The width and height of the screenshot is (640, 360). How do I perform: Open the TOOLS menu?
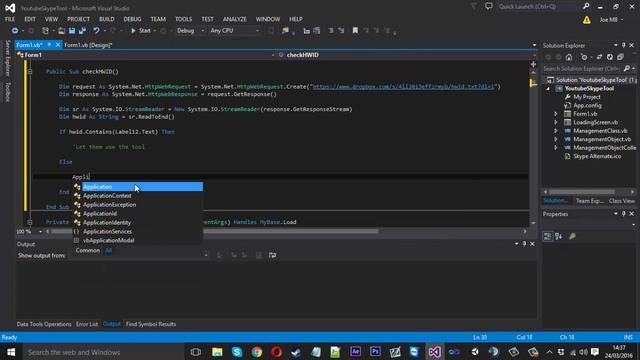point(183,19)
